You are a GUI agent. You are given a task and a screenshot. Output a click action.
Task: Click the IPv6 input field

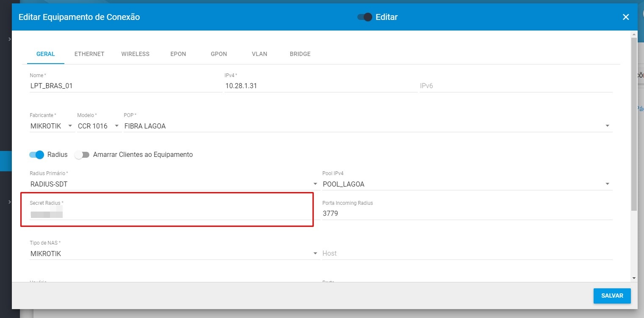pyautogui.click(x=516, y=86)
